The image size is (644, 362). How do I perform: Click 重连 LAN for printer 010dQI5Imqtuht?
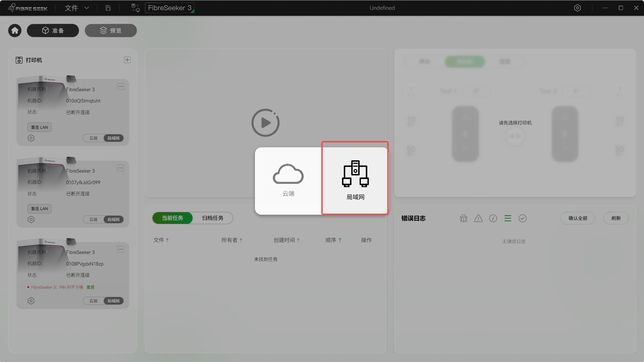pyautogui.click(x=39, y=127)
